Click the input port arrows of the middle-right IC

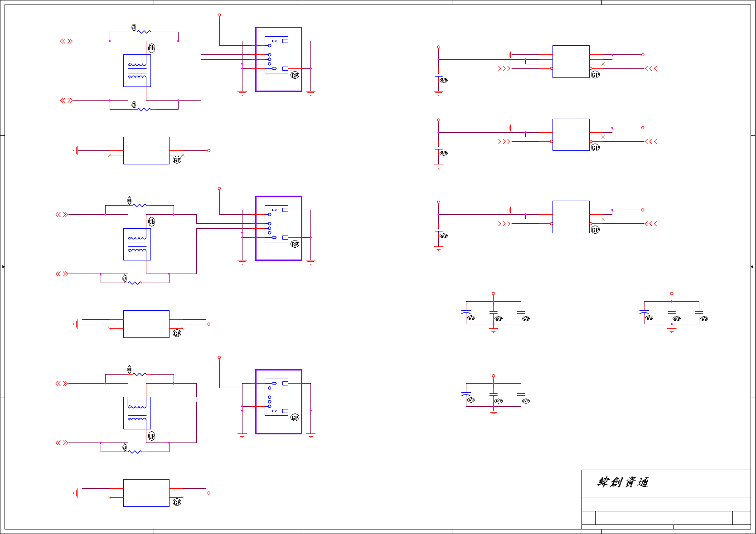coord(504,142)
